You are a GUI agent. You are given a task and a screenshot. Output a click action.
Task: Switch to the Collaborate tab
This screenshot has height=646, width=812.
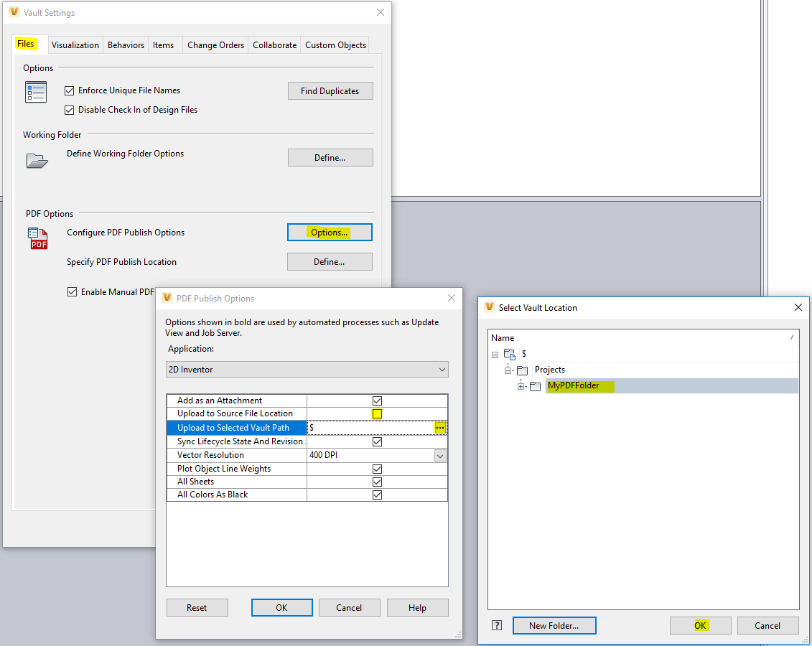pyautogui.click(x=274, y=45)
